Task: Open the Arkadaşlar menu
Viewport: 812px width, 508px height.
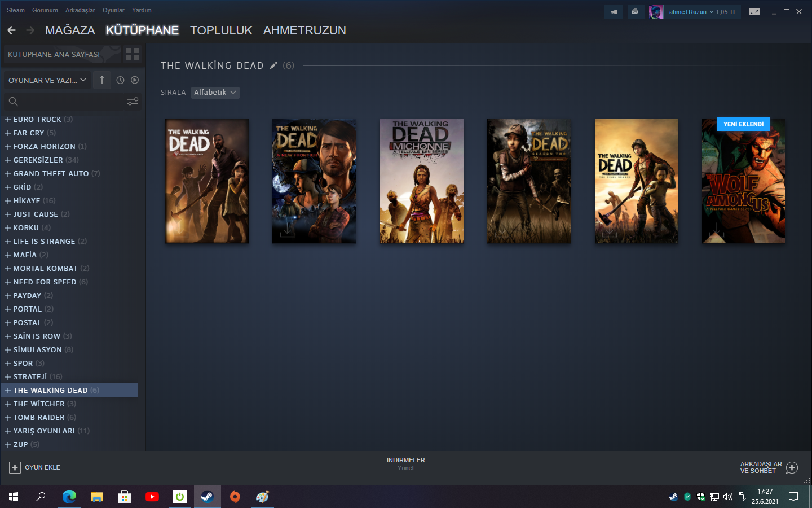Action: pos(80,10)
